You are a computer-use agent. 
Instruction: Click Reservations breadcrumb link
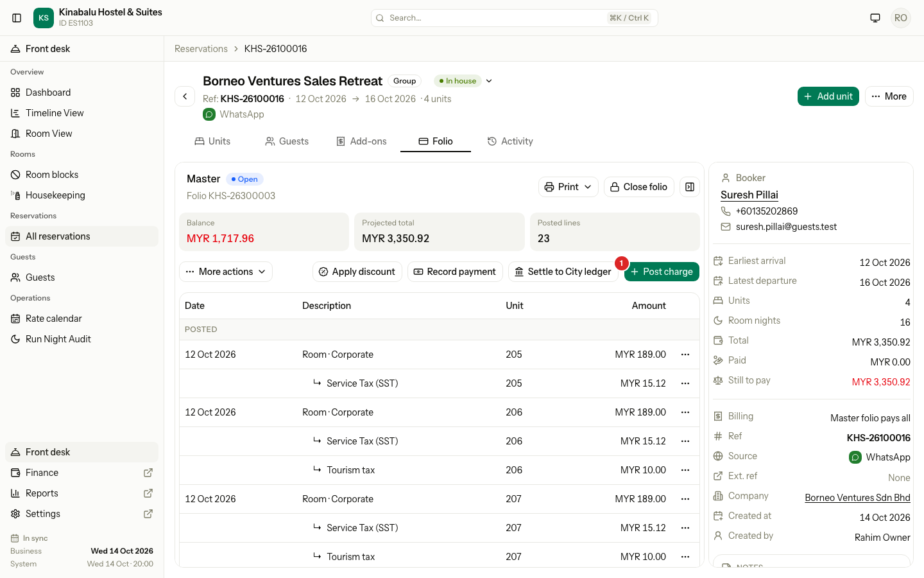pyautogui.click(x=201, y=49)
